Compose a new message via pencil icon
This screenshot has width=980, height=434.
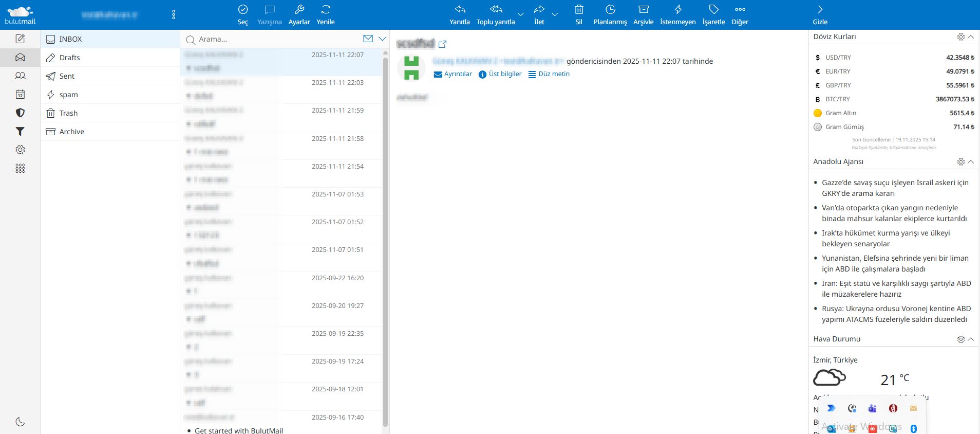tap(20, 39)
